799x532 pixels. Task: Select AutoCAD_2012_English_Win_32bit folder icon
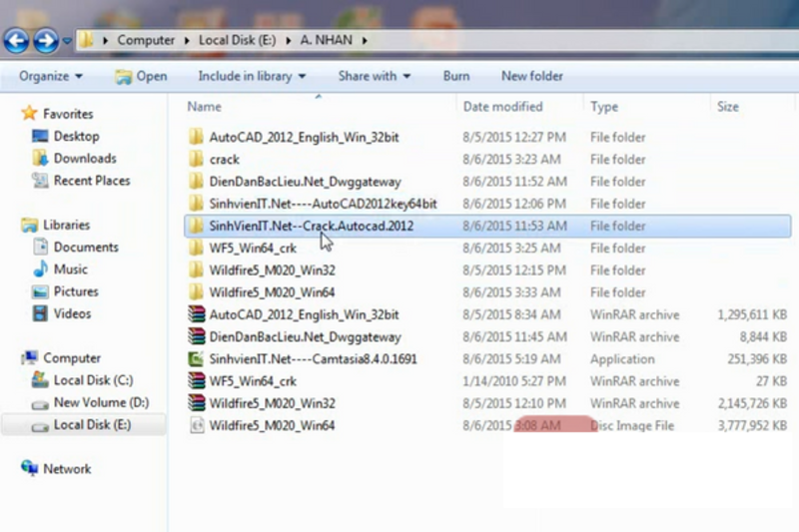coord(196,137)
